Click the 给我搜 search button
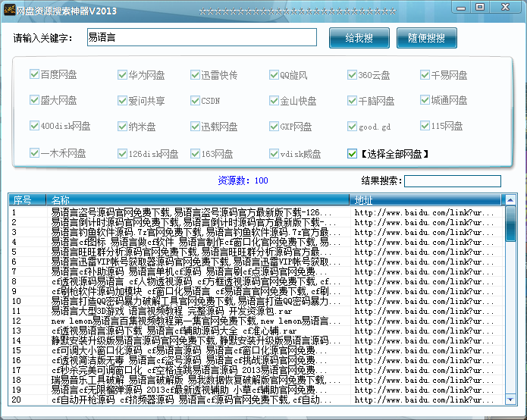 (359, 38)
